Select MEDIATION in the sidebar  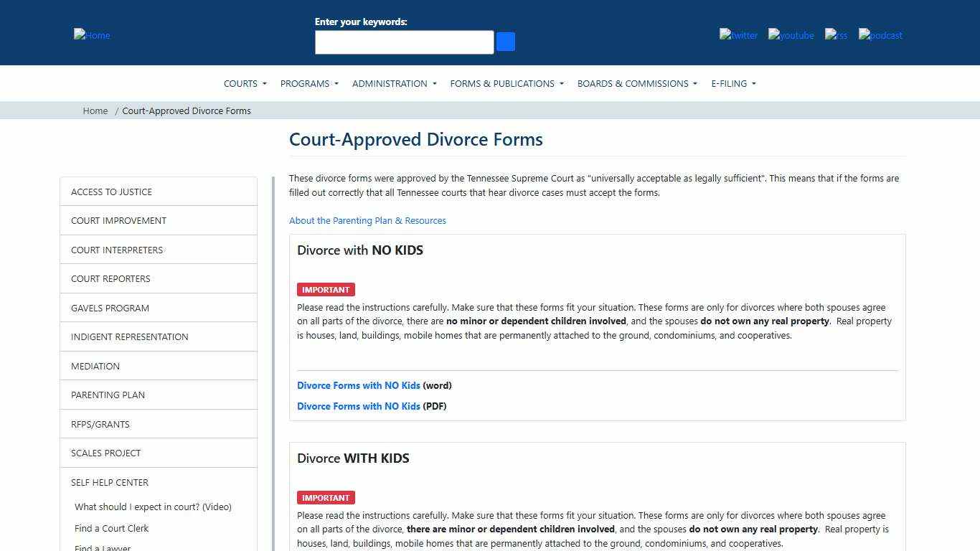pos(95,366)
